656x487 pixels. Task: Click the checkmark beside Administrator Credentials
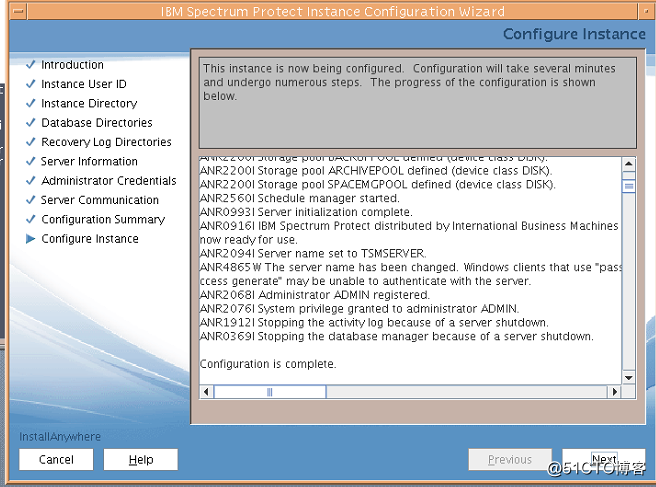coord(31,180)
